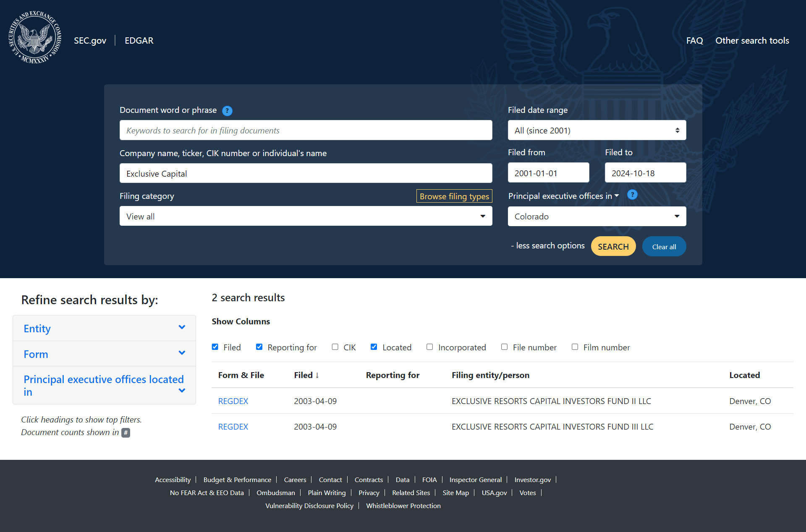
Task: Open Vulnerability Disclosure Policy link
Action: click(309, 506)
